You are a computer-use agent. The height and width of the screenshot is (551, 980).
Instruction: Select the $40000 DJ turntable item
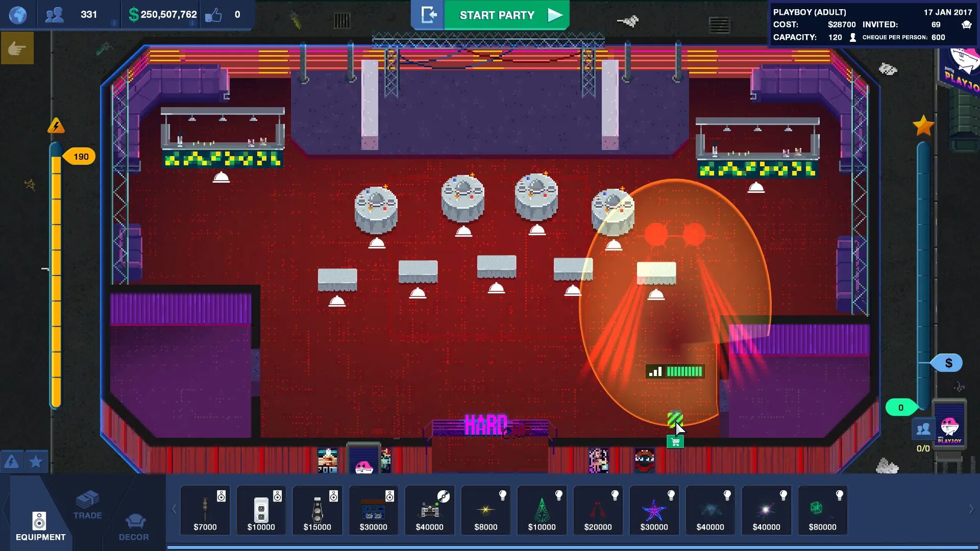pyautogui.click(x=429, y=510)
